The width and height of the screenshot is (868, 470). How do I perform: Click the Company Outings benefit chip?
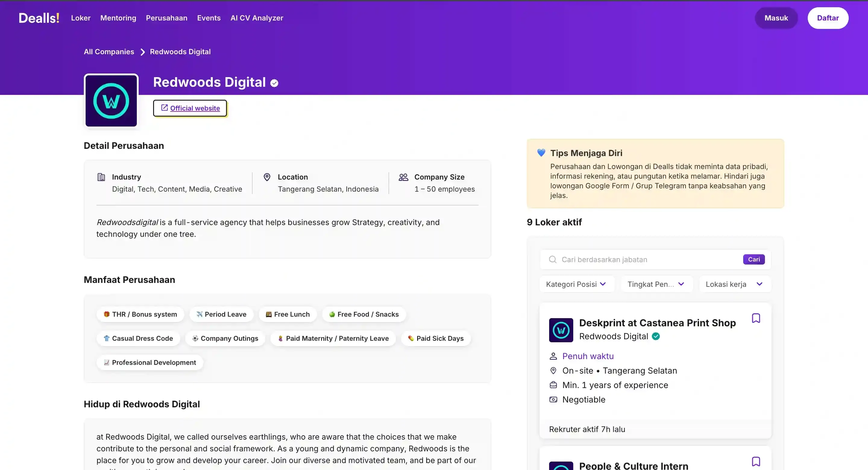[x=225, y=338]
